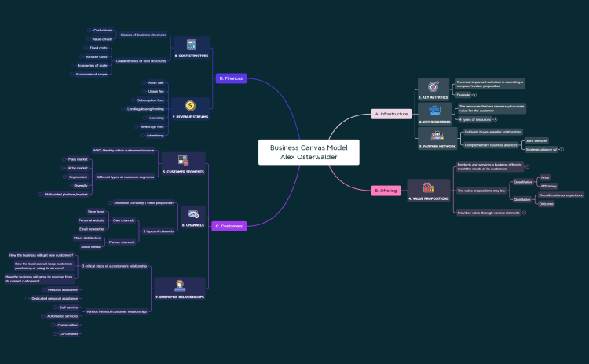The height and width of the screenshot is (364, 589).
Task: Click the Email newsletter node
Action: coord(92,229)
